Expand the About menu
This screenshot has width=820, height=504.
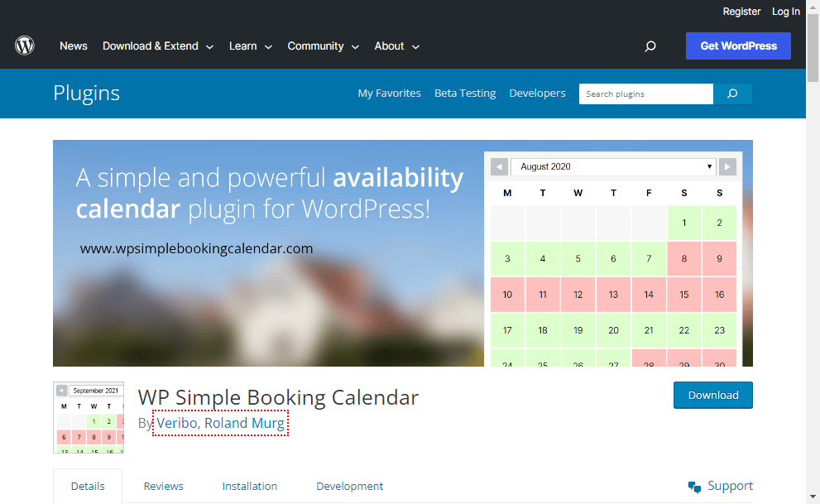pos(397,46)
